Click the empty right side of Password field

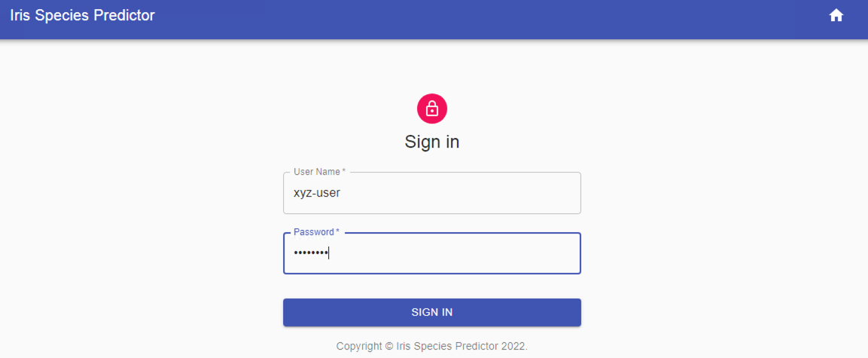pyautogui.click(x=527, y=253)
